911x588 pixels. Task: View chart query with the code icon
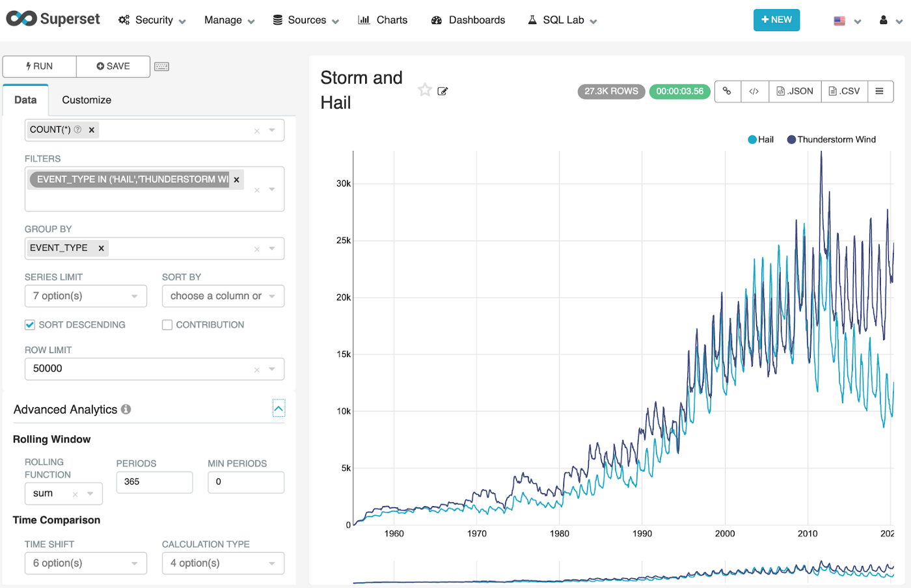coord(754,91)
